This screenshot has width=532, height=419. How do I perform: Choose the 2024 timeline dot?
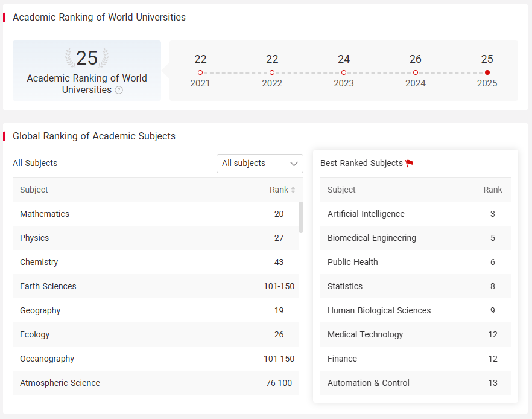point(415,72)
